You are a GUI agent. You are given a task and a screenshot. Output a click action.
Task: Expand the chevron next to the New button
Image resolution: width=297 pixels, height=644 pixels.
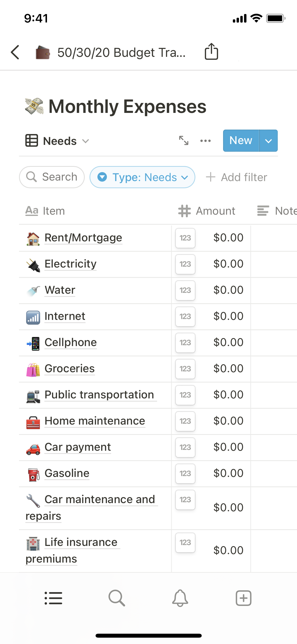pyautogui.click(x=268, y=141)
